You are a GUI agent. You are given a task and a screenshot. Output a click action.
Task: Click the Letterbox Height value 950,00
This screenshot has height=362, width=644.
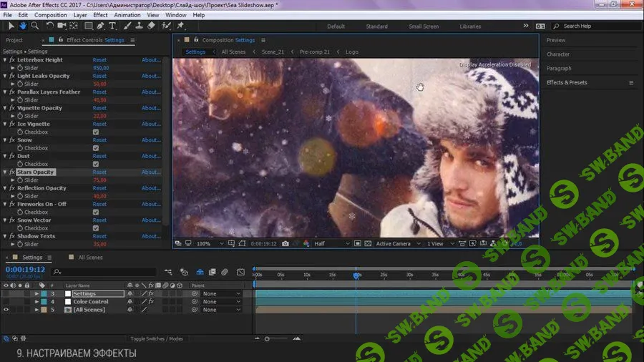pyautogui.click(x=101, y=68)
